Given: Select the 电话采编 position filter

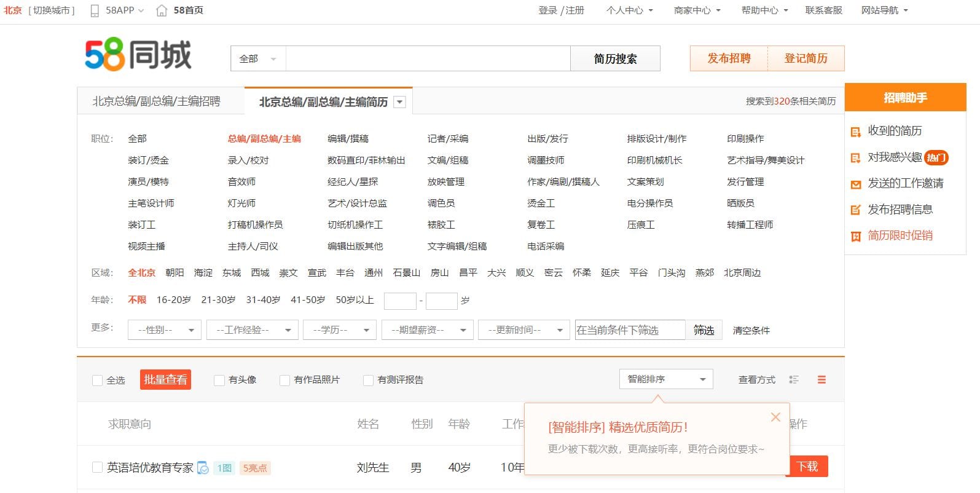Looking at the screenshot, I should click(546, 246).
